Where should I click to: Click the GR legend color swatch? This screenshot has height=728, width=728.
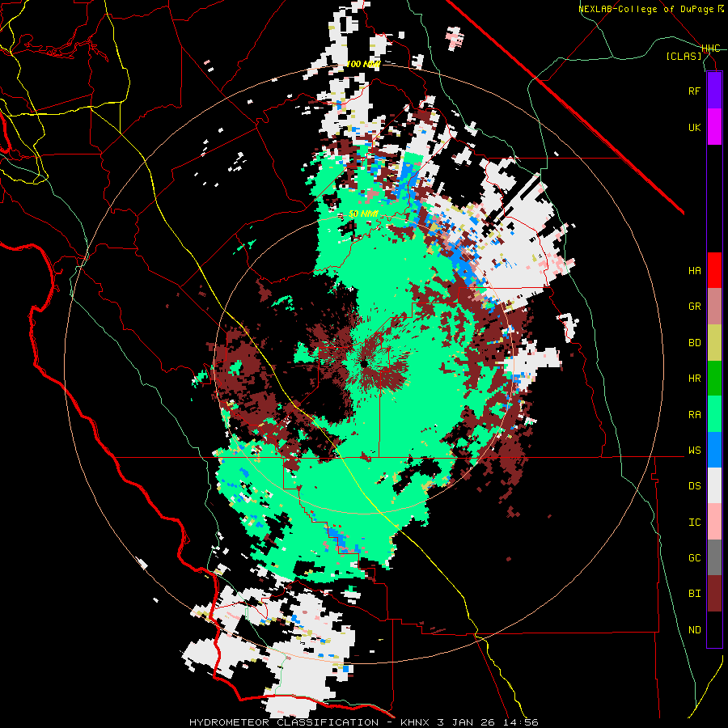pos(714,307)
